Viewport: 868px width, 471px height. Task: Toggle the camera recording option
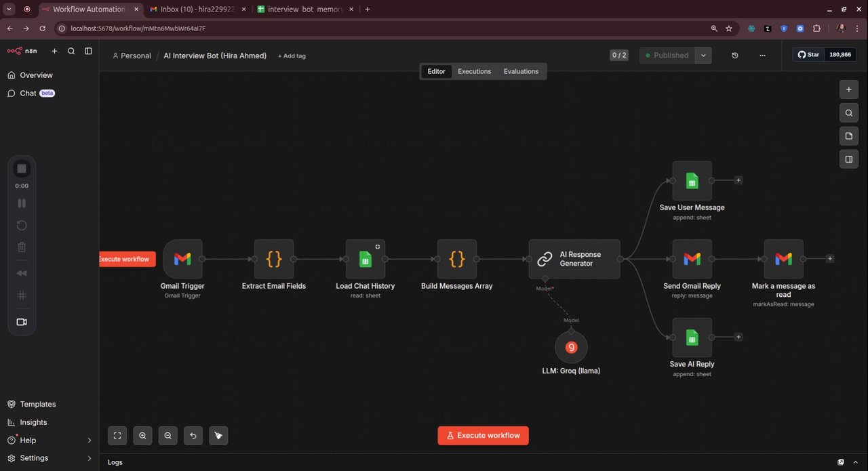(x=22, y=322)
